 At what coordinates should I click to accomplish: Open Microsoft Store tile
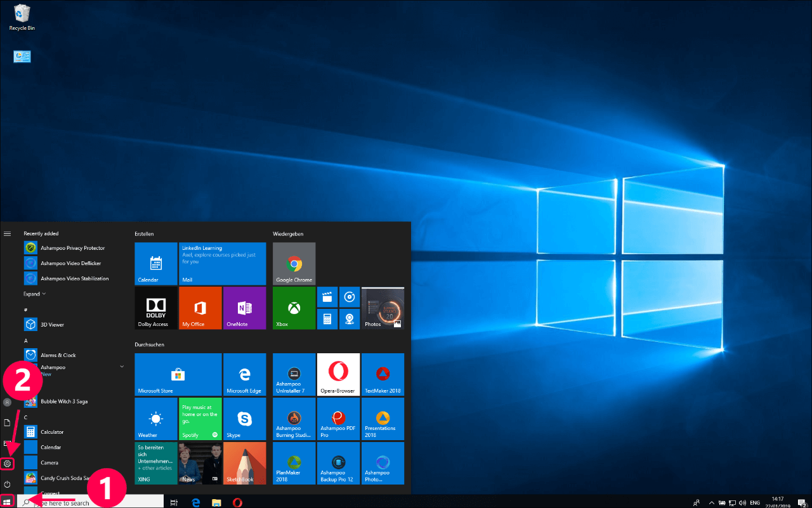178,374
